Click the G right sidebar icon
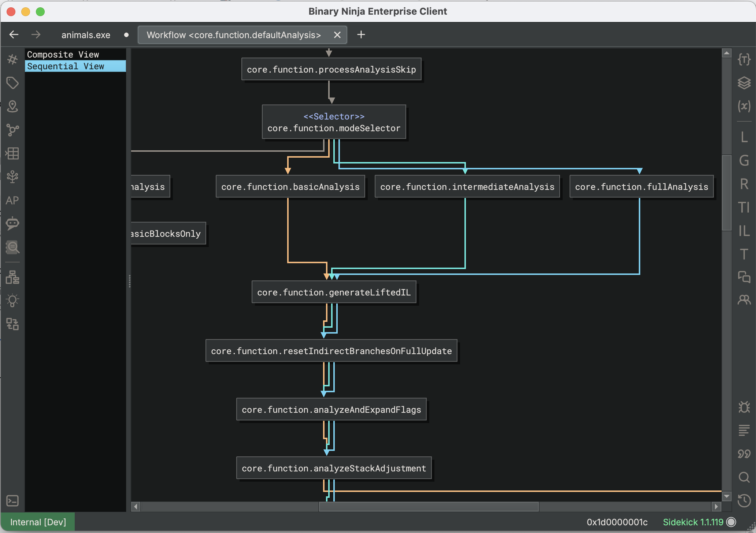Screen dimensions: 756x533 tap(744, 161)
